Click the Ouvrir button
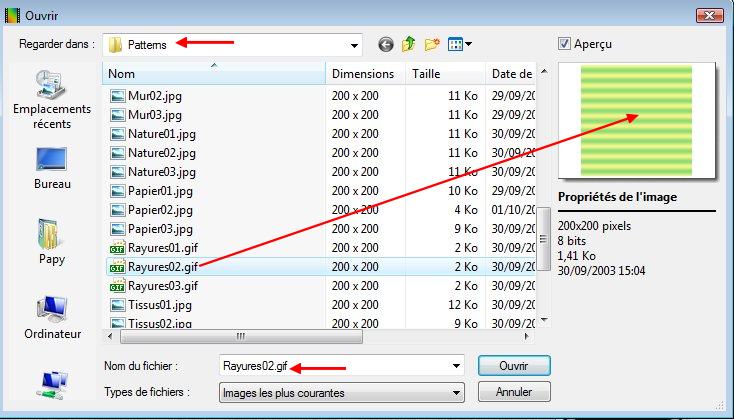Viewport: 734px width, 420px height. point(514,364)
